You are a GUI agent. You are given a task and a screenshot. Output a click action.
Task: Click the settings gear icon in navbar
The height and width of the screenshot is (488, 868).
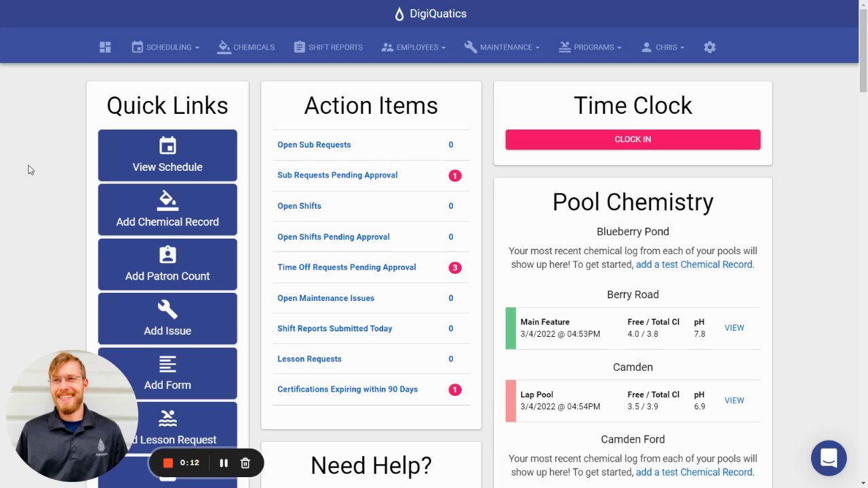click(709, 47)
